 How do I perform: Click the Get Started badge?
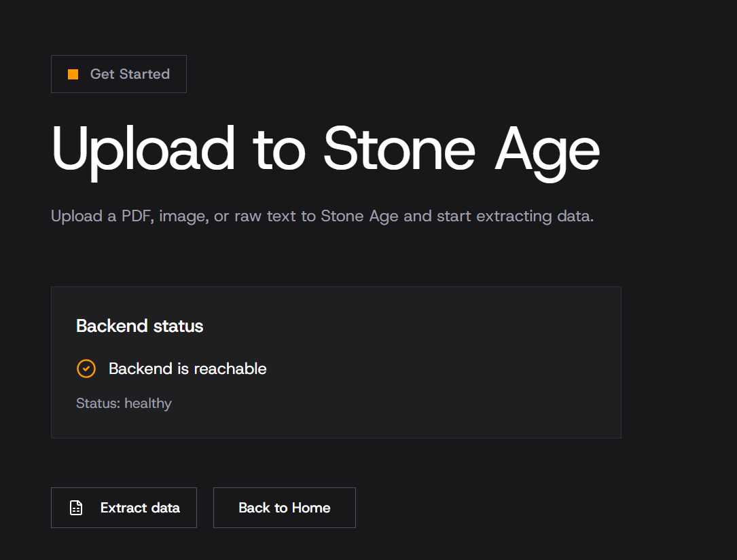118,74
